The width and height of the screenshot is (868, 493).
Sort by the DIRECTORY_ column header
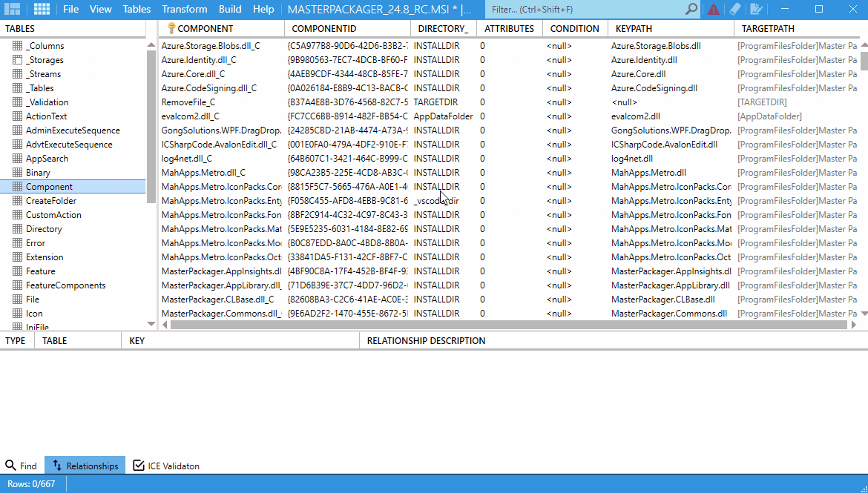click(x=443, y=29)
